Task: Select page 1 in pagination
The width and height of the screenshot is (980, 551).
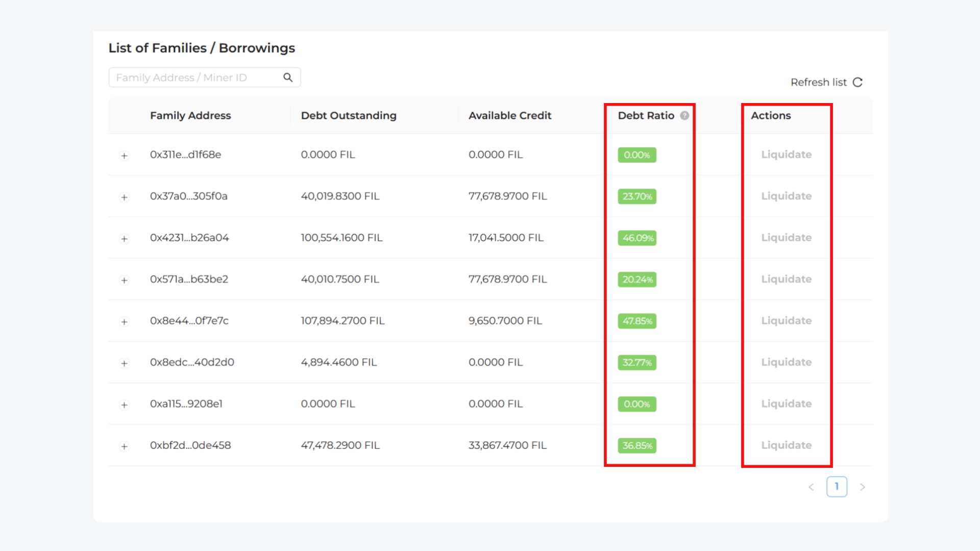Action: pyautogui.click(x=837, y=487)
